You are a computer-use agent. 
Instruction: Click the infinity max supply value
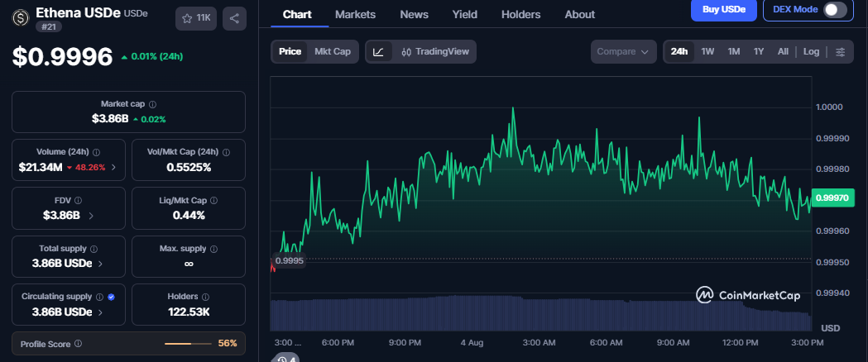(x=189, y=264)
